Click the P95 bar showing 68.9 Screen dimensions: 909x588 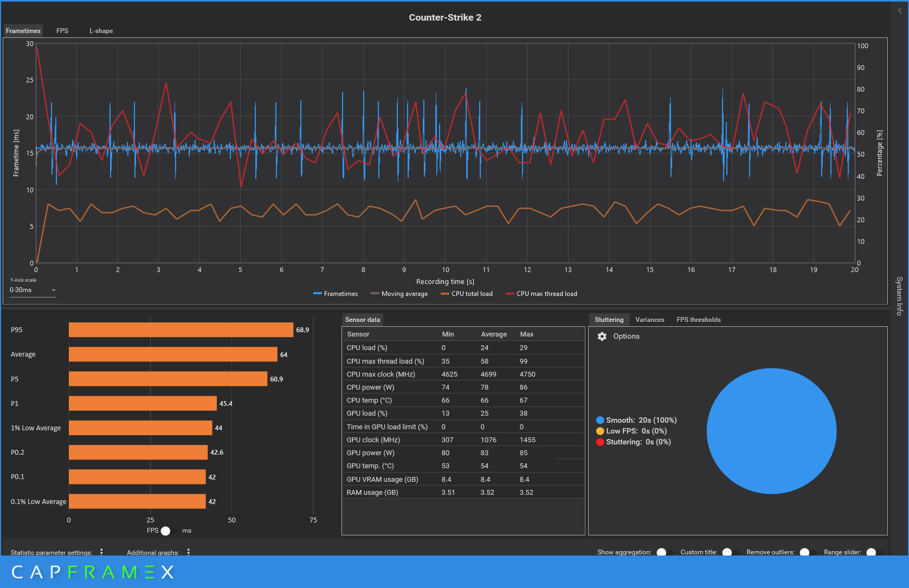pyautogui.click(x=181, y=329)
